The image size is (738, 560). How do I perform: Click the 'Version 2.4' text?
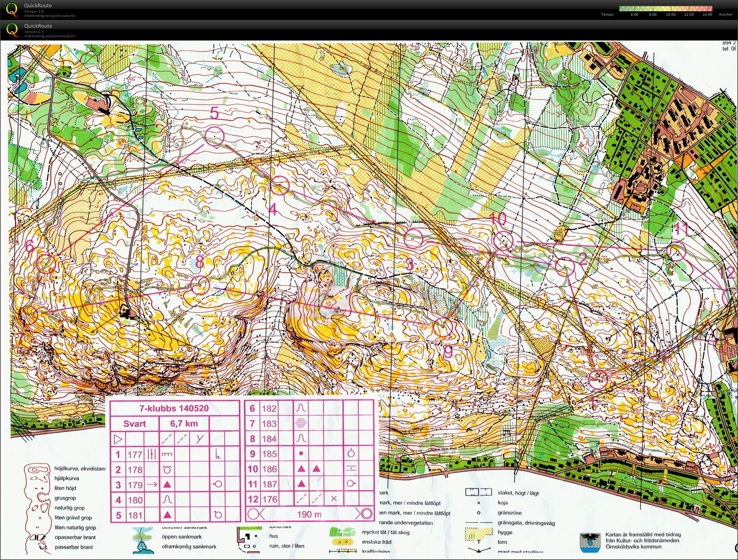click(34, 32)
